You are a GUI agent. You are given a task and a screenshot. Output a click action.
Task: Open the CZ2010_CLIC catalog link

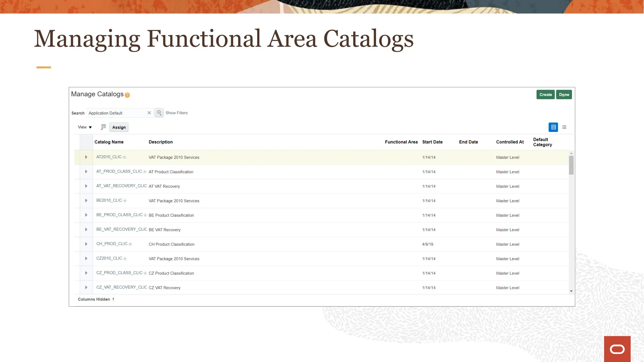pos(109,258)
